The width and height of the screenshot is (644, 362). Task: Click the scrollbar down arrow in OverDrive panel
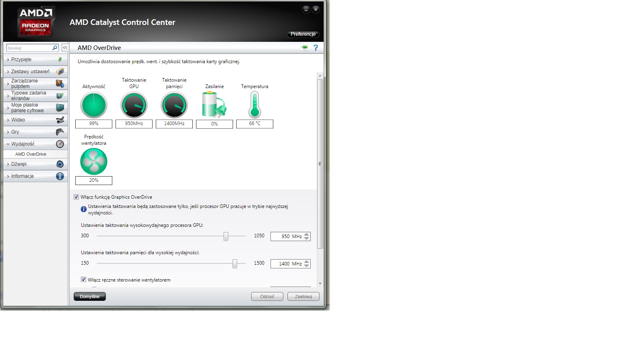(320, 284)
